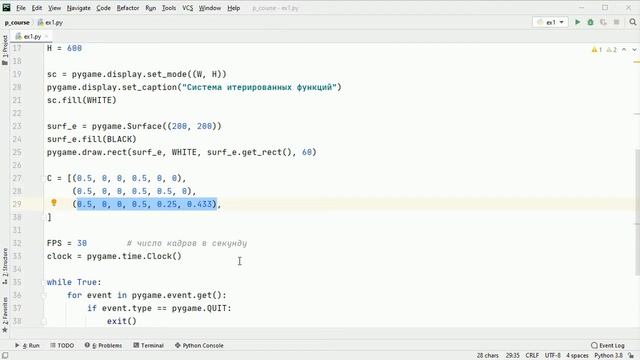640x360 pixels.
Task: Place cursor on FPS = 30 line
Action: (67, 243)
